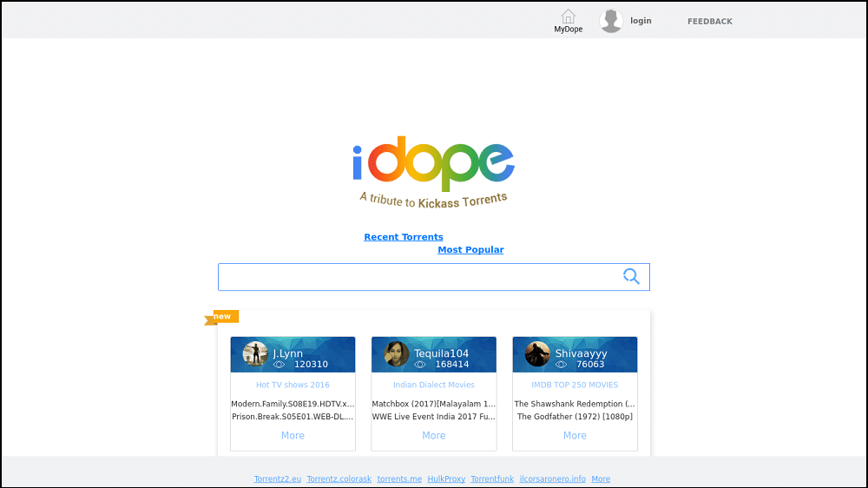Open J.Lynn profile avatar
The image size is (868, 488).
pos(255,354)
